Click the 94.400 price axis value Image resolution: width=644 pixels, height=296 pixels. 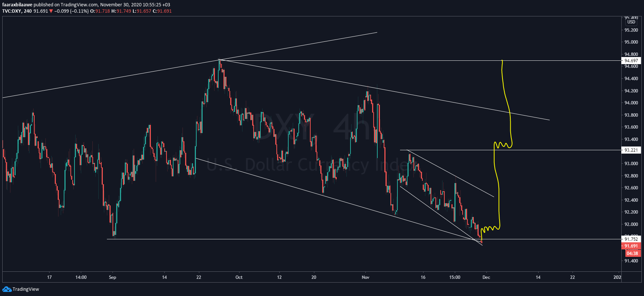[x=631, y=79]
